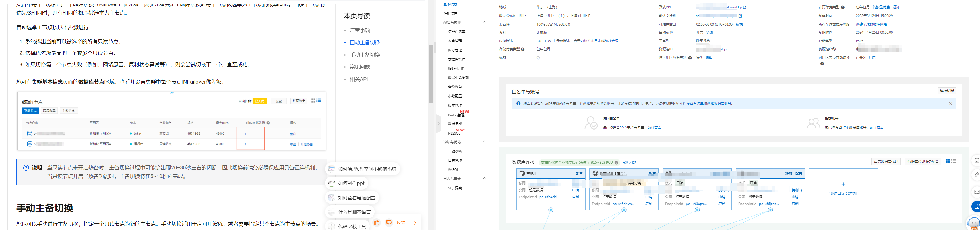This screenshot has height=230, width=980.
Task: Click pencil edit icon in right floating toolbar
Action: (976, 175)
